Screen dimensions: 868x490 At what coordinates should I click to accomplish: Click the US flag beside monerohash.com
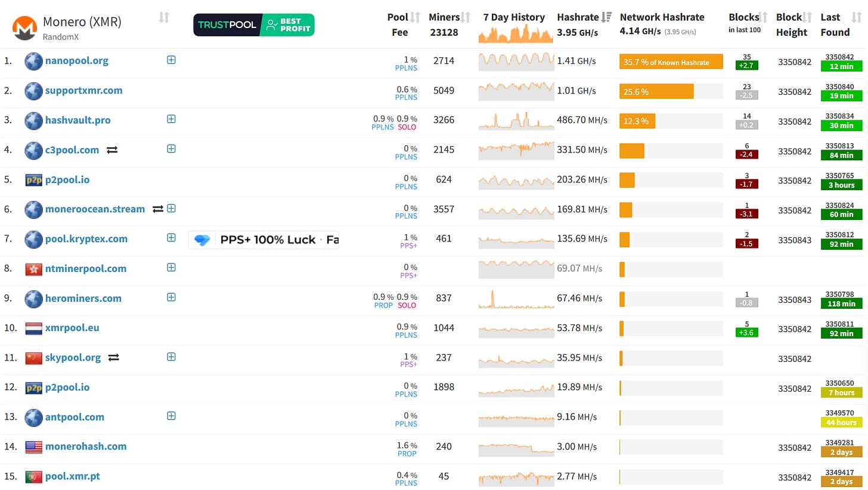pos(34,446)
